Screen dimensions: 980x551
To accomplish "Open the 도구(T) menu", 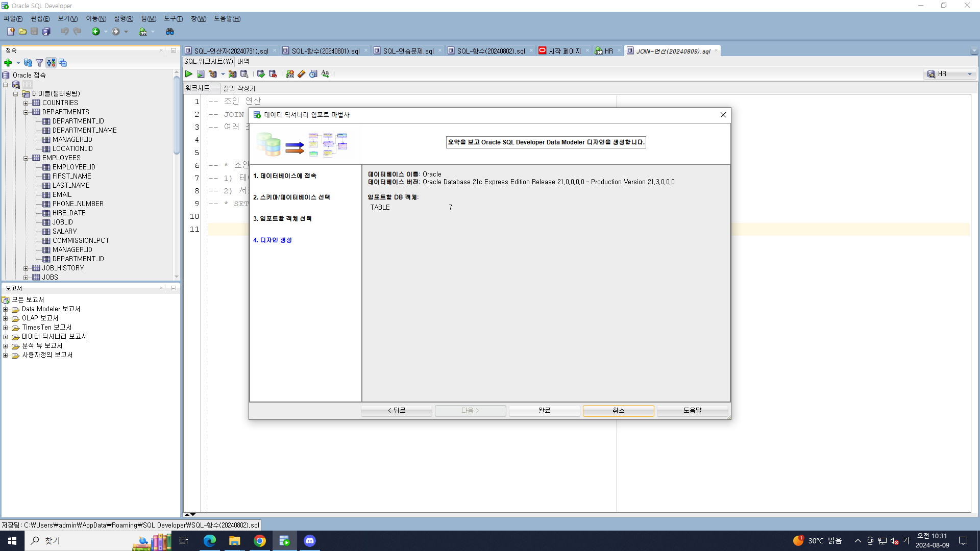I will [173, 19].
